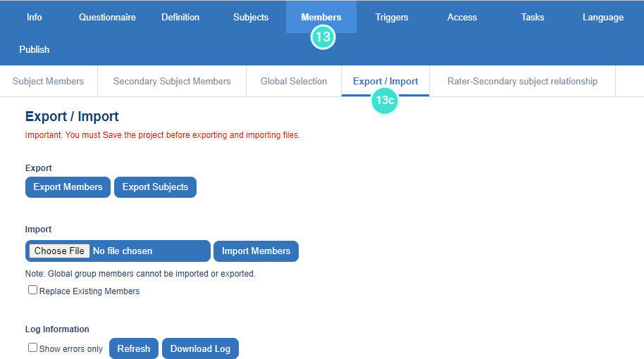Screen dimensions: 644x359
Task: Select the Subject Members sub-tab
Action: click(x=48, y=81)
